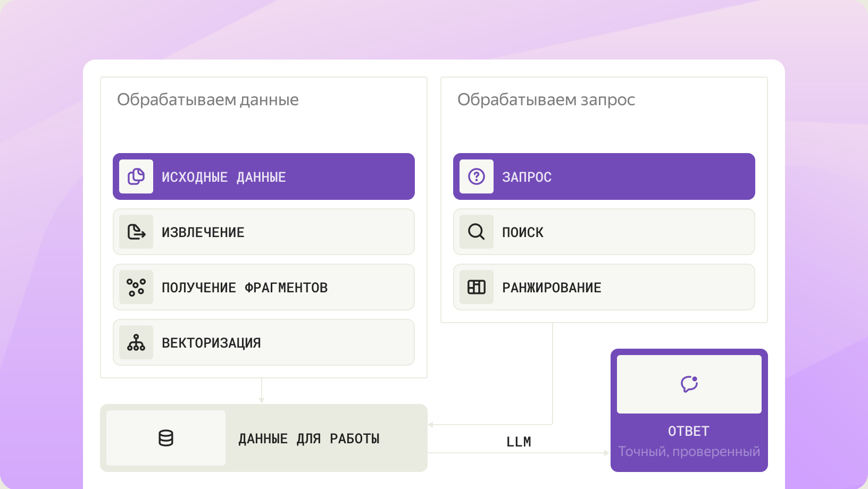Image resolution: width=868 pixels, height=489 pixels.
Task: Click the РАНЖИРОВАНИЕ step
Action: [604, 287]
